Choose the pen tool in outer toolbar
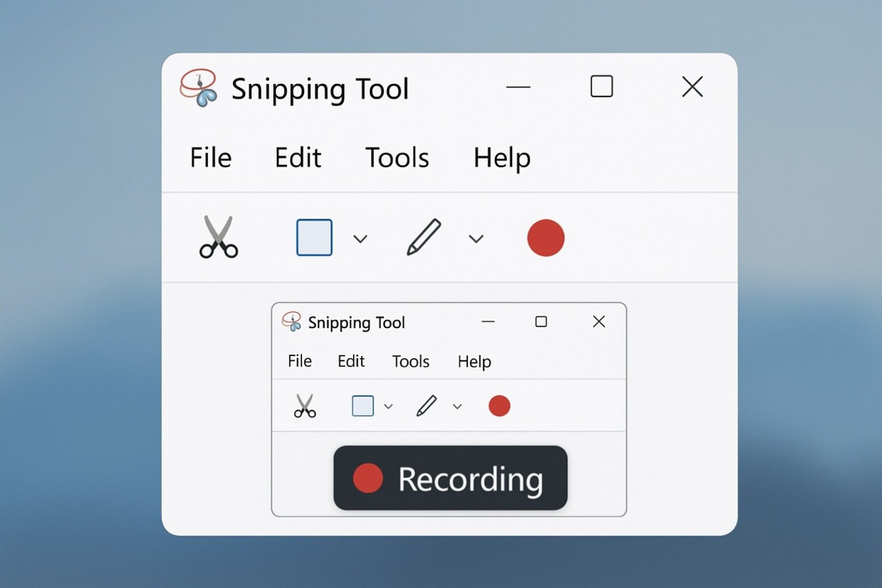 [423, 237]
